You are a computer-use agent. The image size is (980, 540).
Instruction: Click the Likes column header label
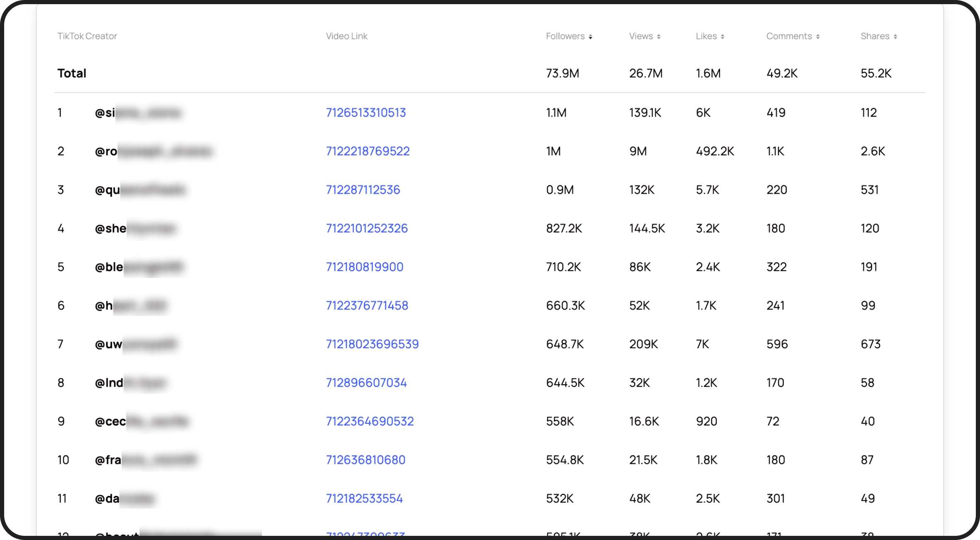706,36
